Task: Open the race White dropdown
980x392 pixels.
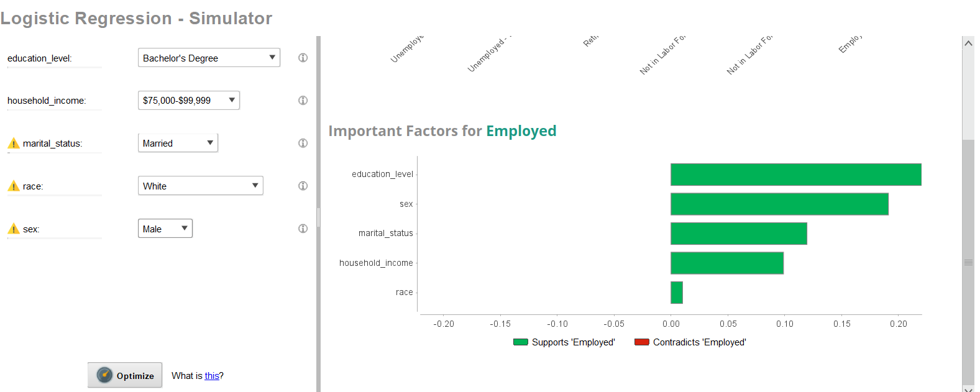Action: pos(201,186)
